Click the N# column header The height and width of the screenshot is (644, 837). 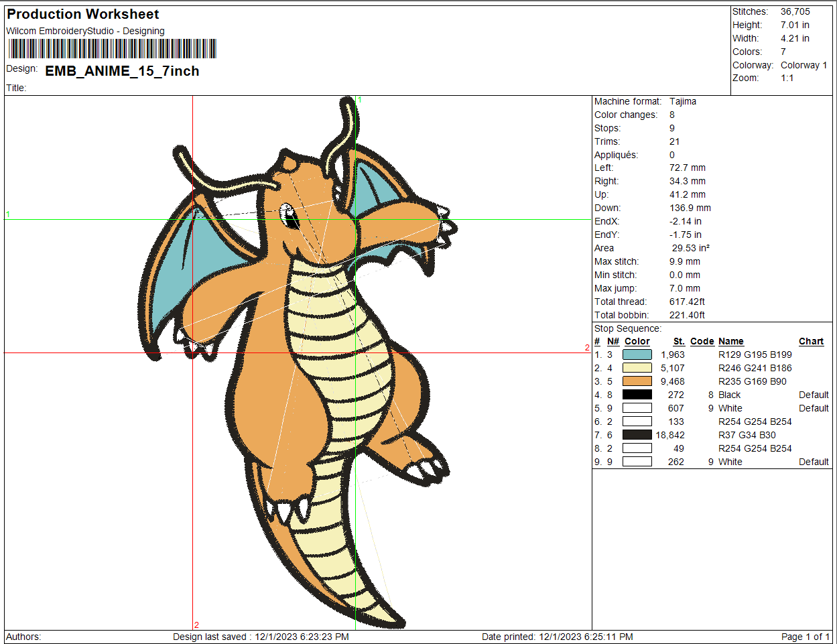coord(613,341)
